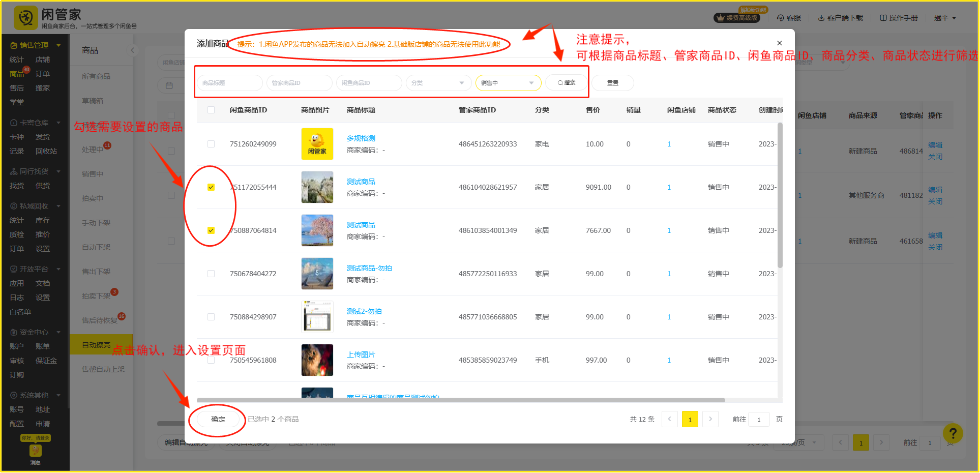Close the 添加商品 dialog
Screen dimensions: 980x473
tap(779, 43)
